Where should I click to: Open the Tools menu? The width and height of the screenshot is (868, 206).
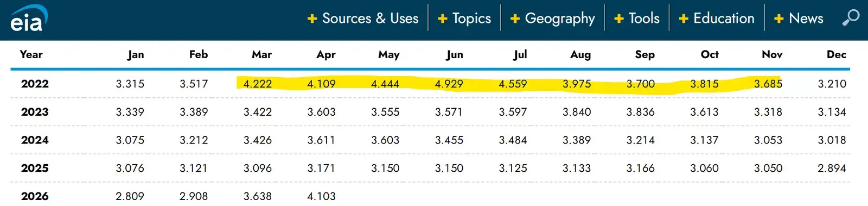(644, 18)
